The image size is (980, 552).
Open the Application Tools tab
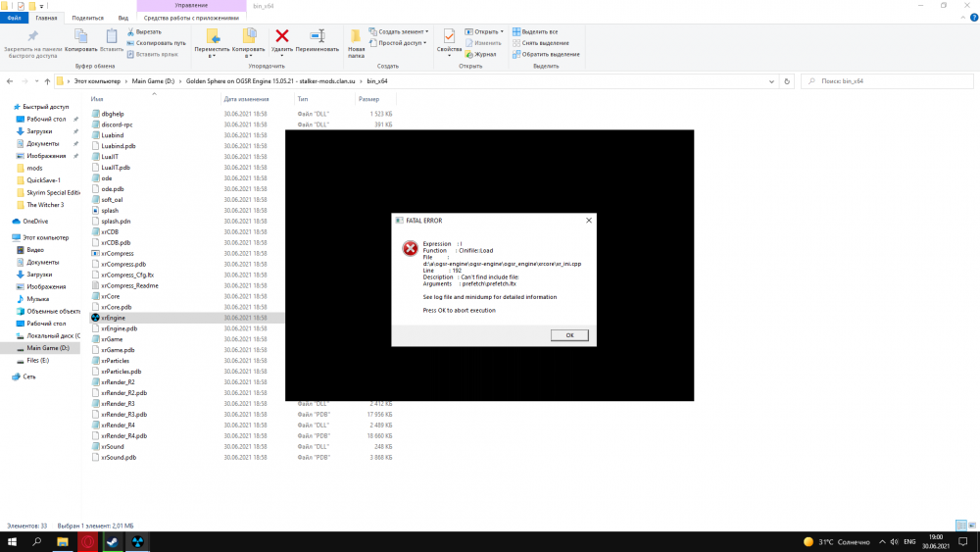tap(191, 18)
